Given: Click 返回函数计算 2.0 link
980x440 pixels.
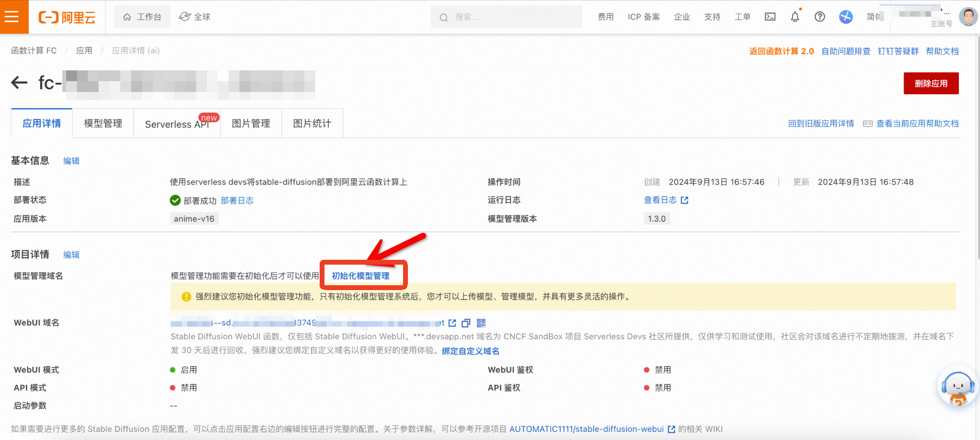Looking at the screenshot, I should pyautogui.click(x=781, y=51).
